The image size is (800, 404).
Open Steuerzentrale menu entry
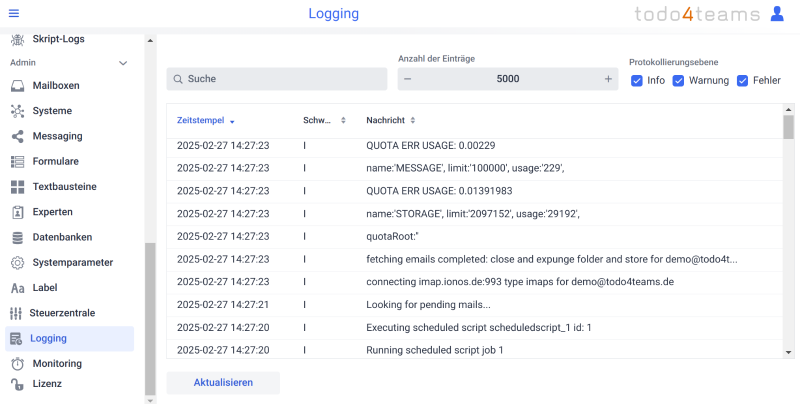click(62, 313)
